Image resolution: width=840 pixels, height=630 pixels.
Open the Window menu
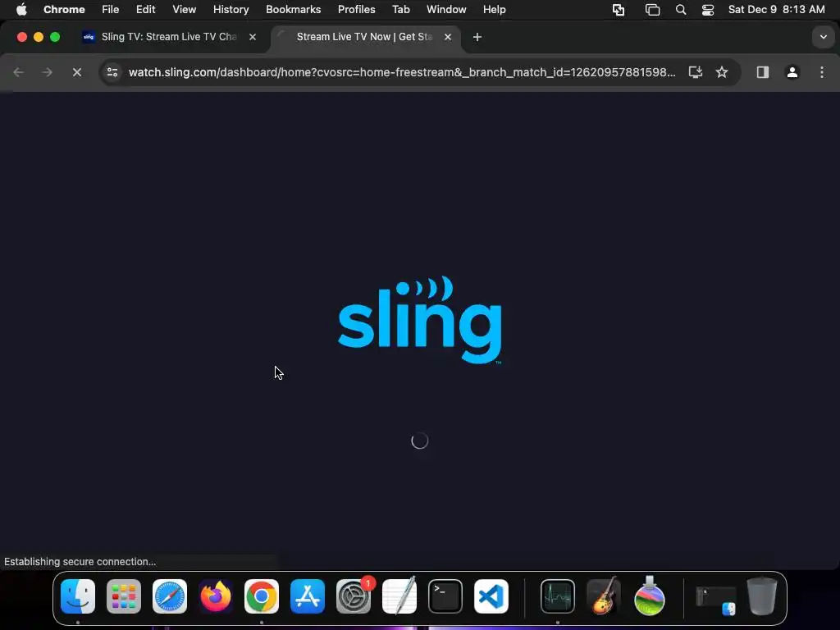click(446, 10)
